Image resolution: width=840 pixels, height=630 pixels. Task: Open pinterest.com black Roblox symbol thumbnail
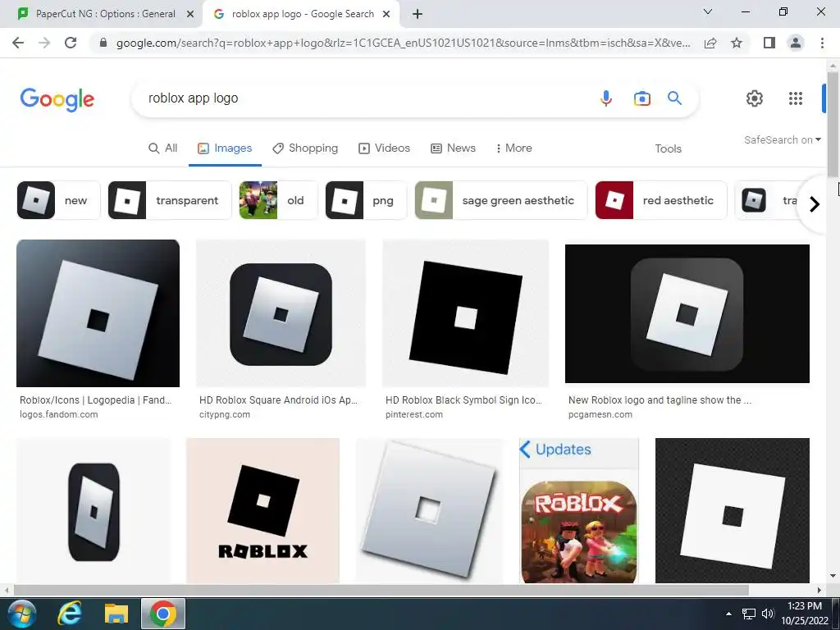(x=466, y=313)
